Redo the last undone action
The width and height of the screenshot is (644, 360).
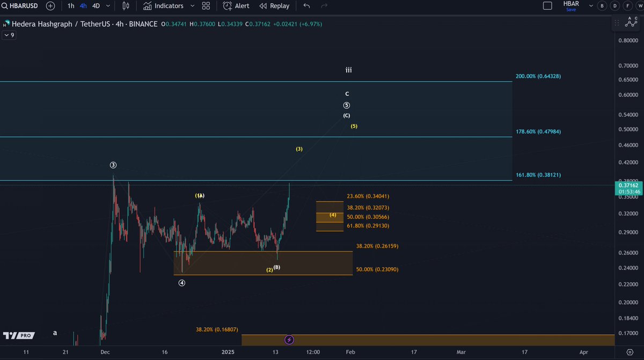324,6
